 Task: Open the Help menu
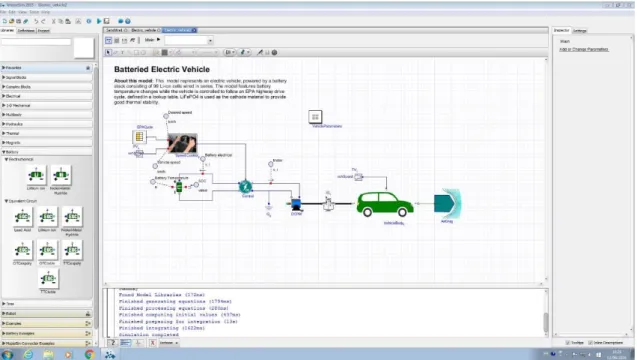[46, 12]
